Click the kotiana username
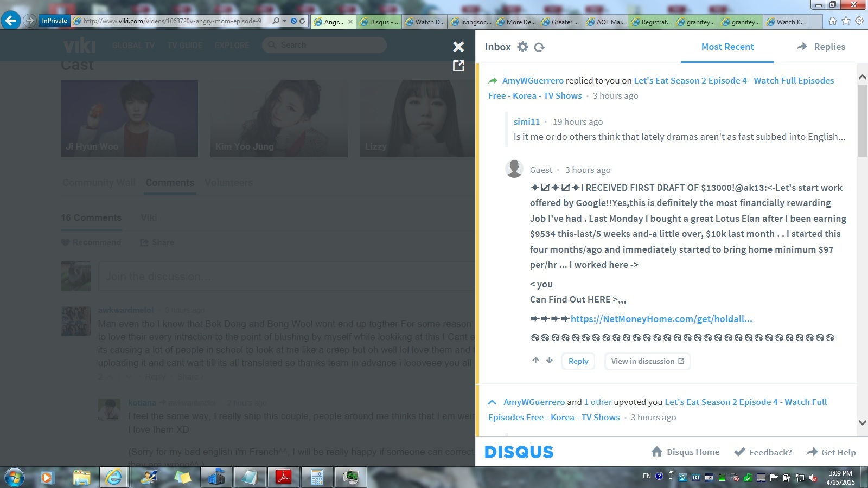 (x=142, y=403)
